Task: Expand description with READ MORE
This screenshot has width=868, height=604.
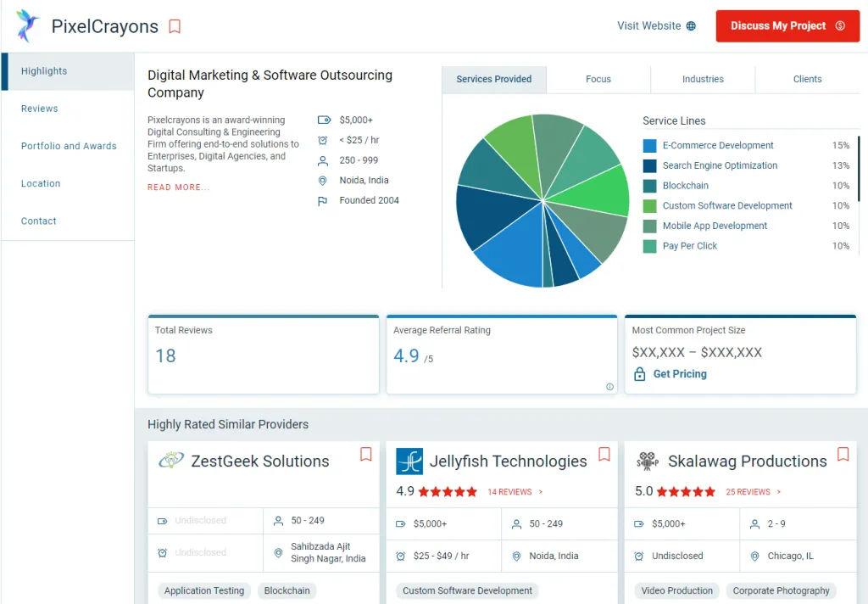Action: [178, 187]
